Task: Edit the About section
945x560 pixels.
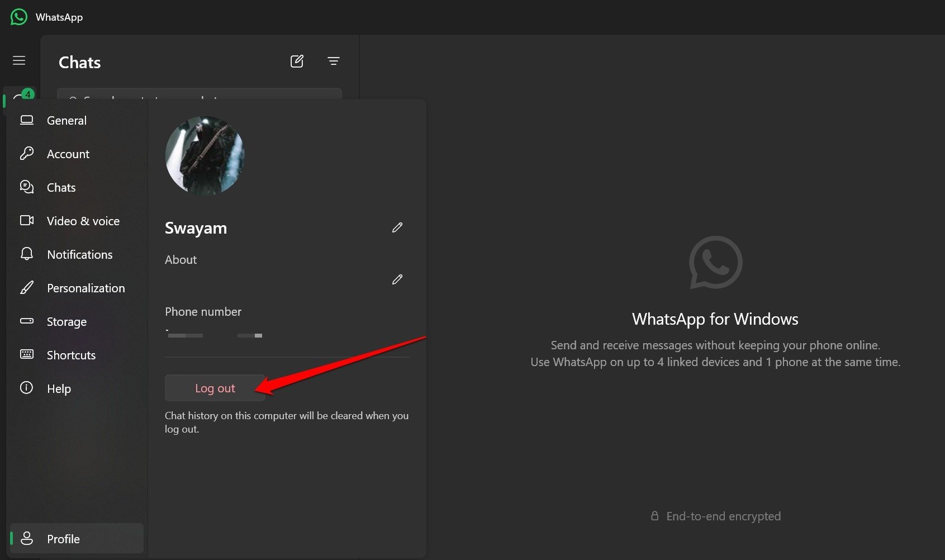Action: click(x=397, y=279)
